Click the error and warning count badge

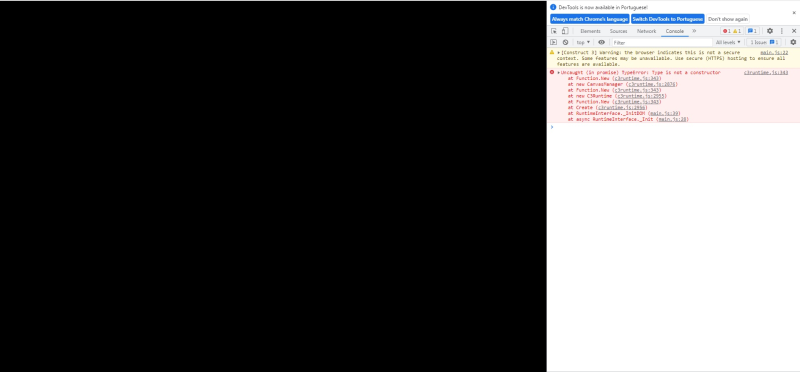click(x=732, y=31)
